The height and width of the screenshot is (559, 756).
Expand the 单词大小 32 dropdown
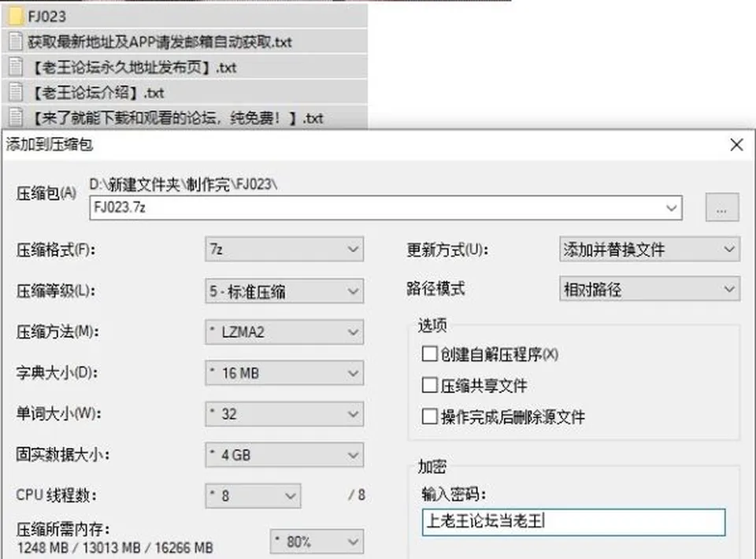[284, 414]
